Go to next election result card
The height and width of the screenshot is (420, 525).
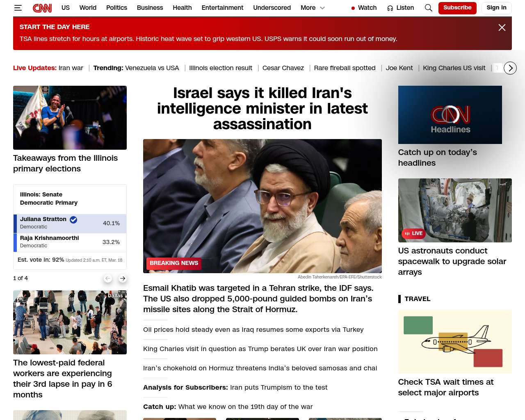(x=122, y=278)
